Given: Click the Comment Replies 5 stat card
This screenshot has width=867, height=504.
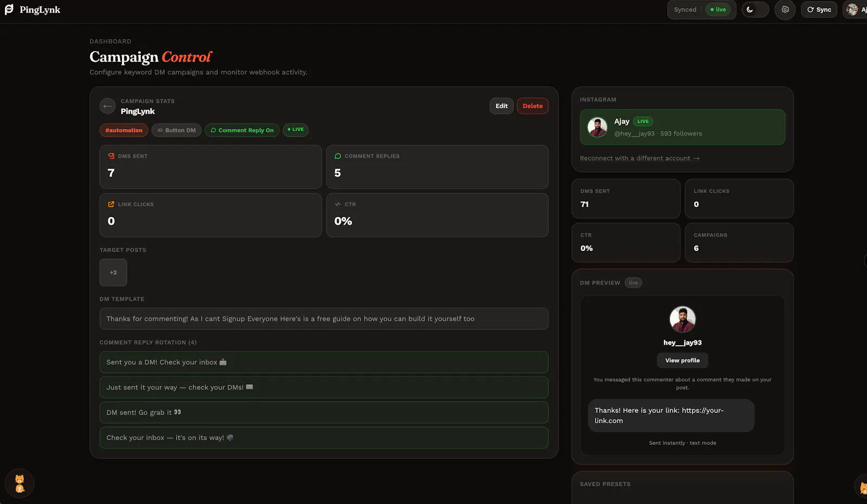Looking at the screenshot, I should coord(437,167).
